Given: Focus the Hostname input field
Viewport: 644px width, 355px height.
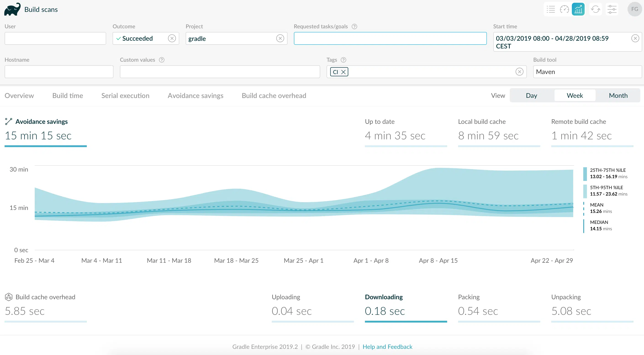Looking at the screenshot, I should 59,72.
